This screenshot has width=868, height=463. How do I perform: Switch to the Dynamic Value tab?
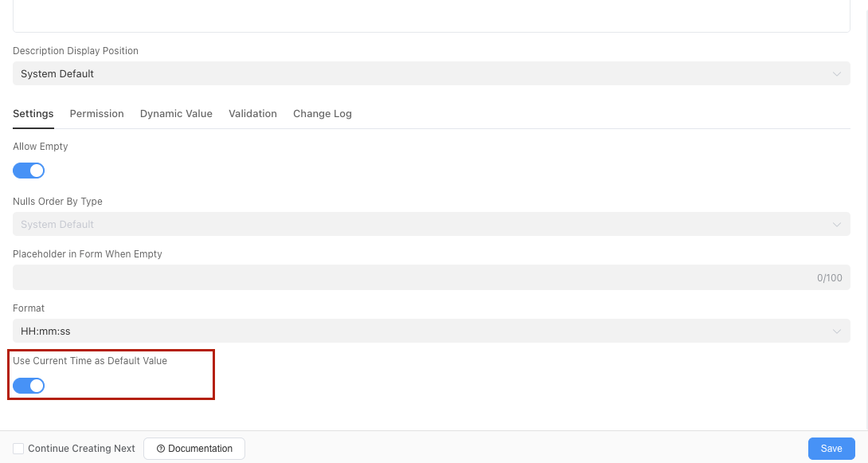176,113
